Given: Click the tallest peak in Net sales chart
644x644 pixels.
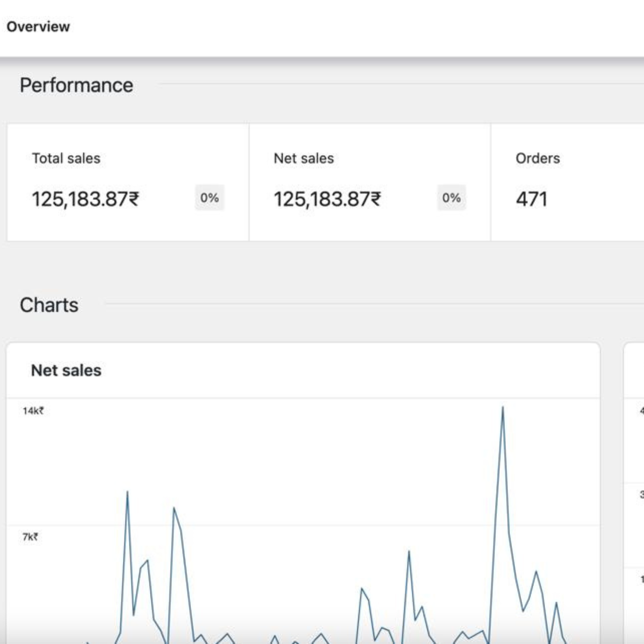Looking at the screenshot, I should (503, 407).
